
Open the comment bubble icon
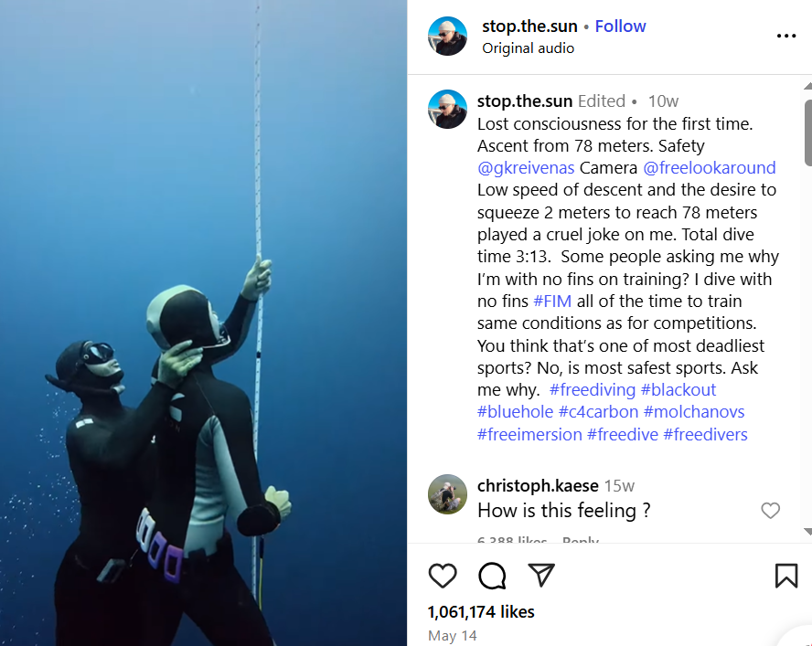[492, 575]
